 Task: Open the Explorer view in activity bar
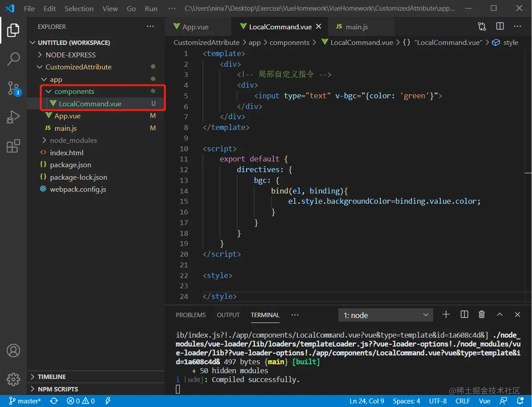coord(13,30)
